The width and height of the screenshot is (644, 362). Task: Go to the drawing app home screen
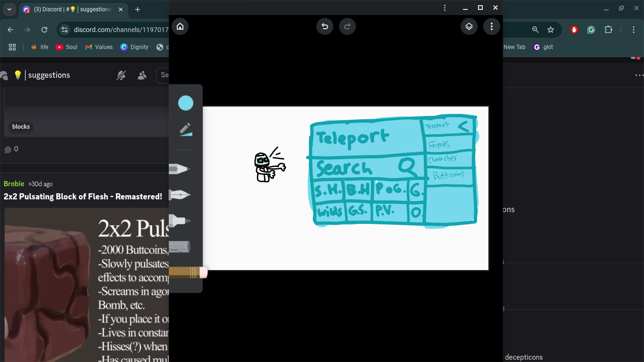pyautogui.click(x=180, y=26)
